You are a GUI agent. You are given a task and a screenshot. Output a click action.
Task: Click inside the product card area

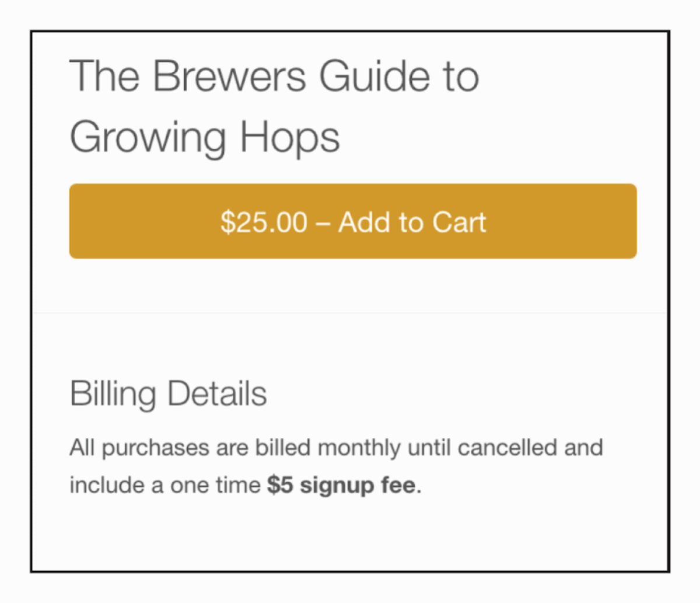tap(350, 292)
